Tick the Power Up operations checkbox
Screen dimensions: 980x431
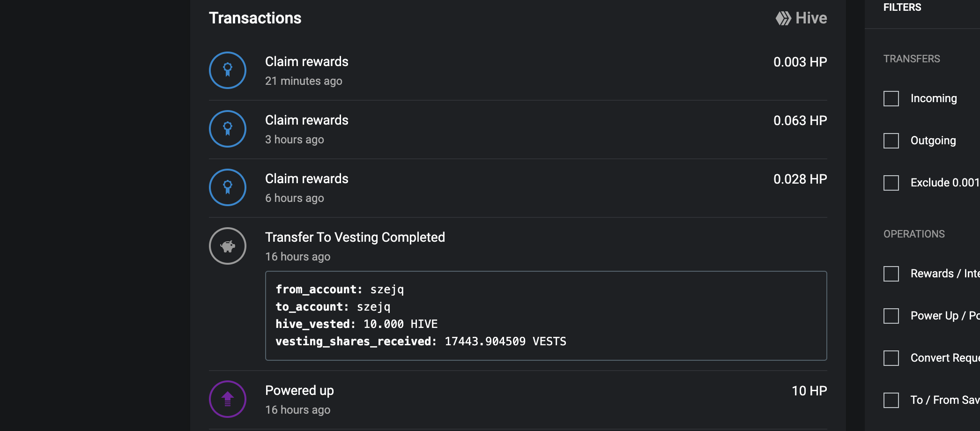(x=891, y=316)
